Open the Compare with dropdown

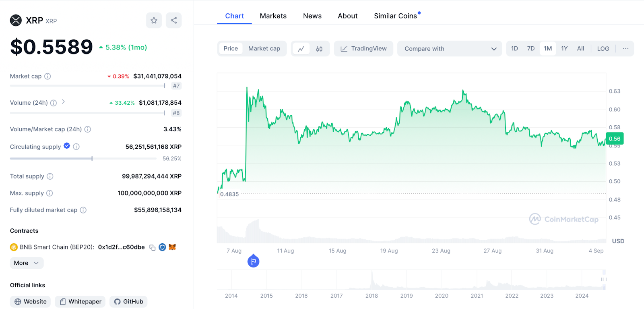point(450,48)
